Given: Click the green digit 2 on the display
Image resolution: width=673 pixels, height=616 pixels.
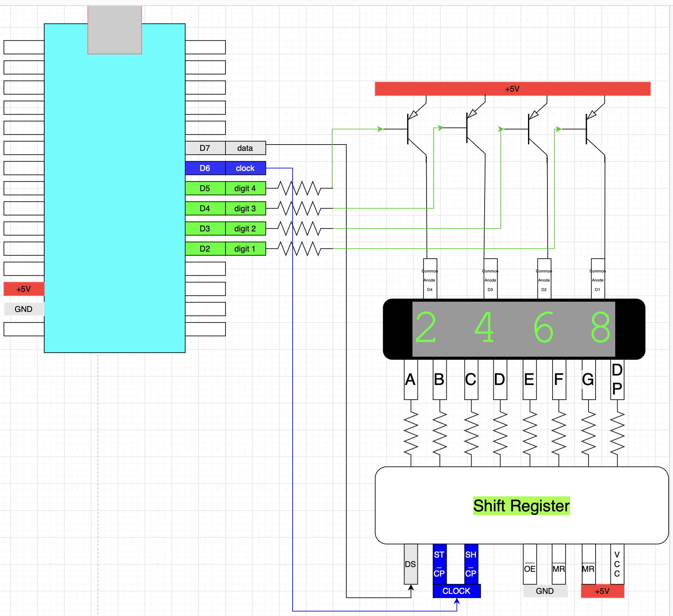Looking at the screenshot, I should click(426, 327).
